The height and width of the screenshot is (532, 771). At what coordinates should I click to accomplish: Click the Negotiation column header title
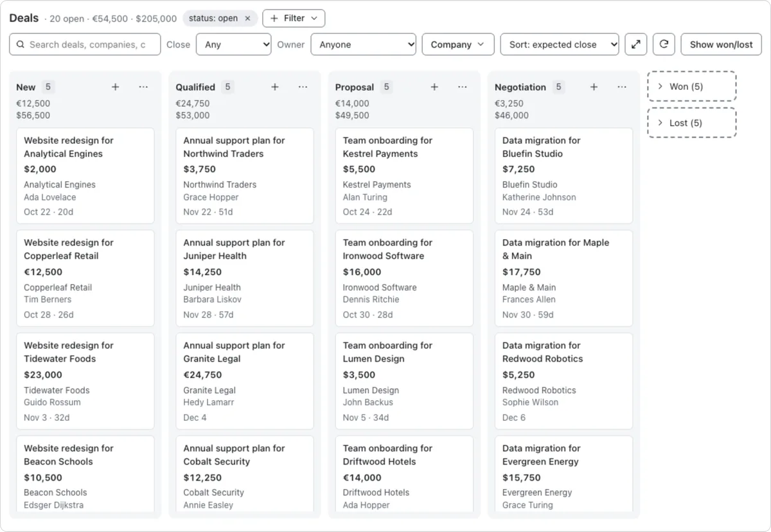click(x=520, y=87)
